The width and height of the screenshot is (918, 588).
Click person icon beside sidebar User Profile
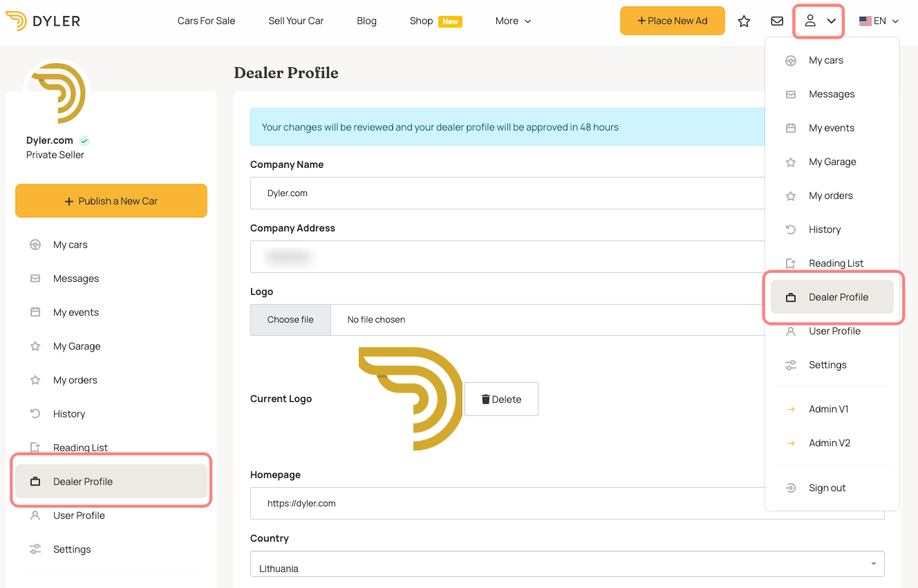pyautogui.click(x=35, y=515)
